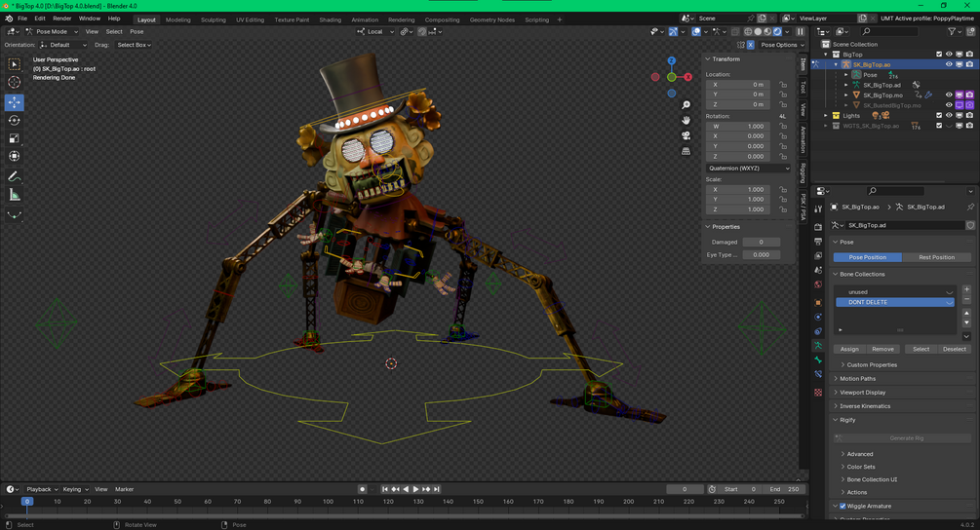Viewport: 980px width, 530px height.
Task: Toggle camera view with the camera gizmo
Action: click(686, 135)
